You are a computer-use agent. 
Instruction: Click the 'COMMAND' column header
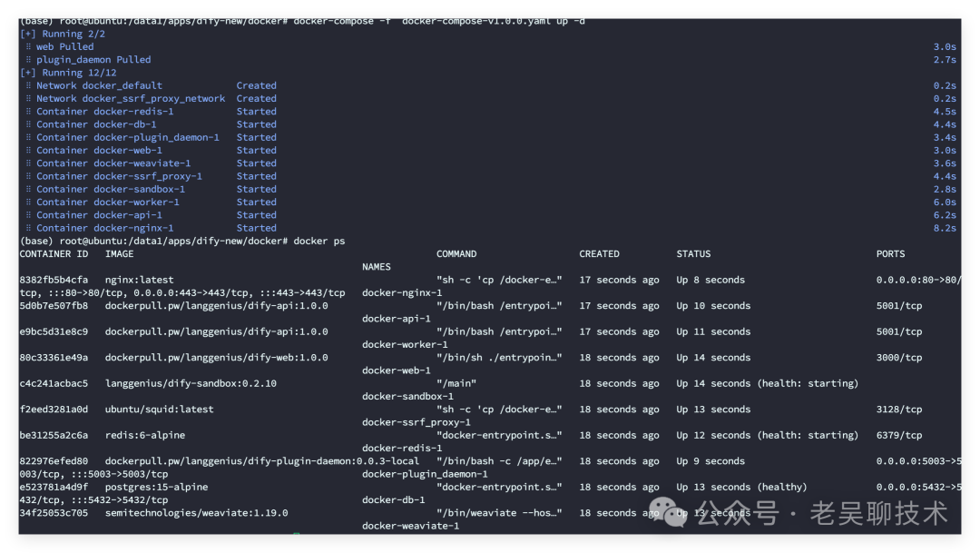click(x=456, y=254)
